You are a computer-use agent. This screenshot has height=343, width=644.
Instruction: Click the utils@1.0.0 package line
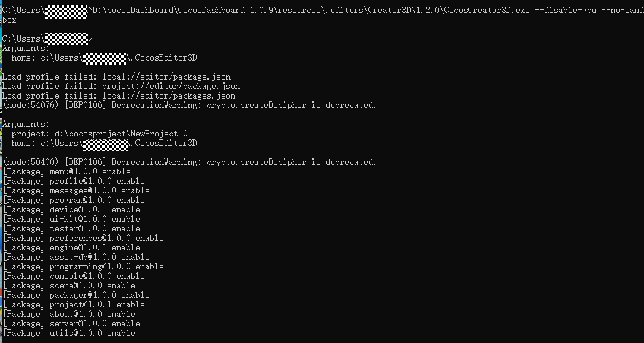[69, 333]
